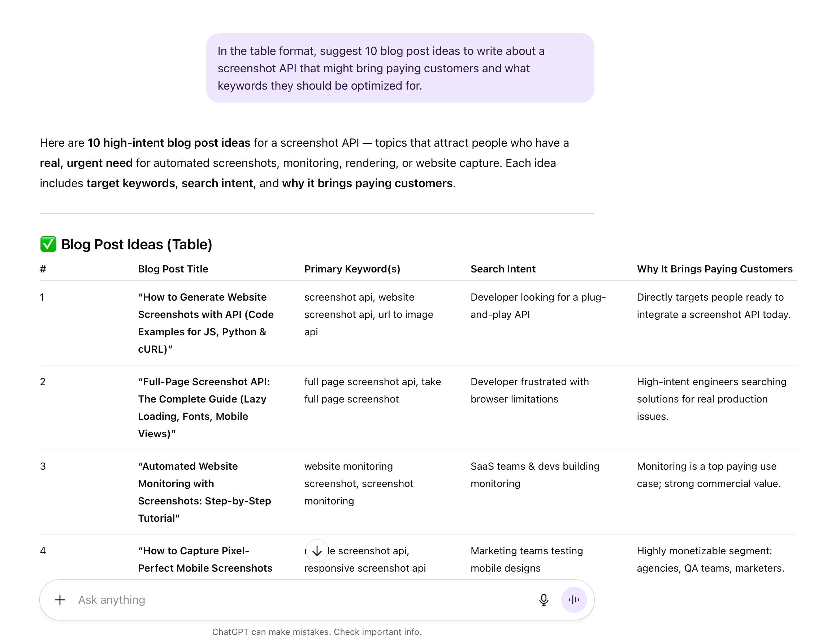Click the Blog Post Title column header
Viewport: 840px width, 641px height.
point(173,269)
